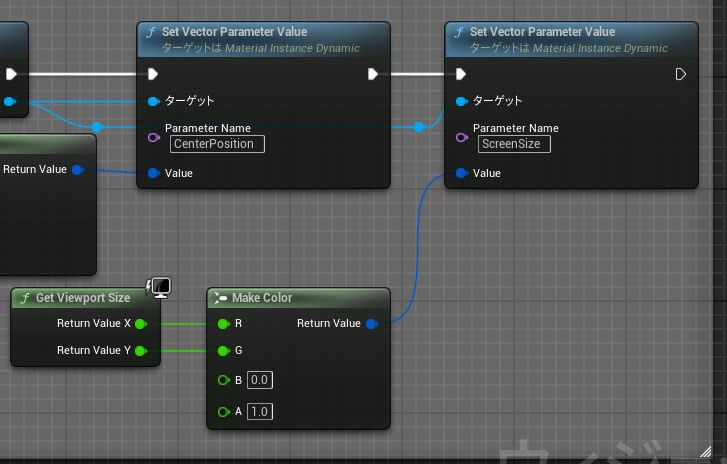Click the ScreenSize parameter name field
Screen dimensions: 727x464
tap(514, 144)
